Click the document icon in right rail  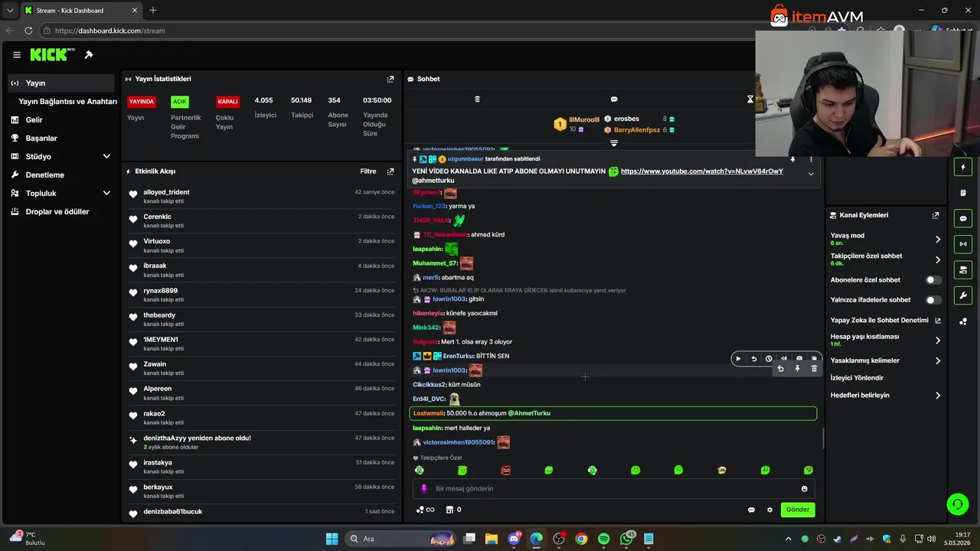click(963, 193)
